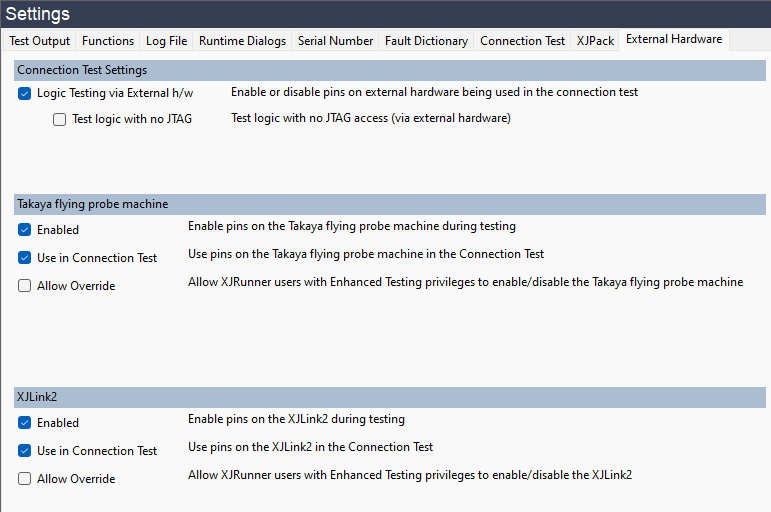Toggle Takaya Use in Connection Test checkbox
This screenshot has height=512, width=771.
(25, 258)
